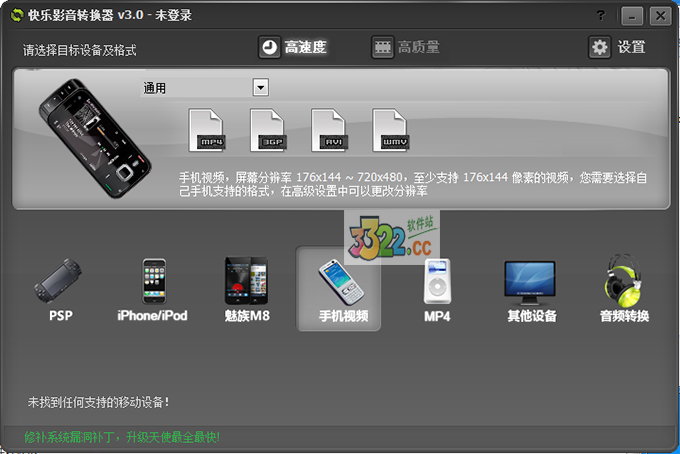The height and width of the screenshot is (454, 680).
Task: Click the 手机视频 resolution description text
Action: pos(412,184)
